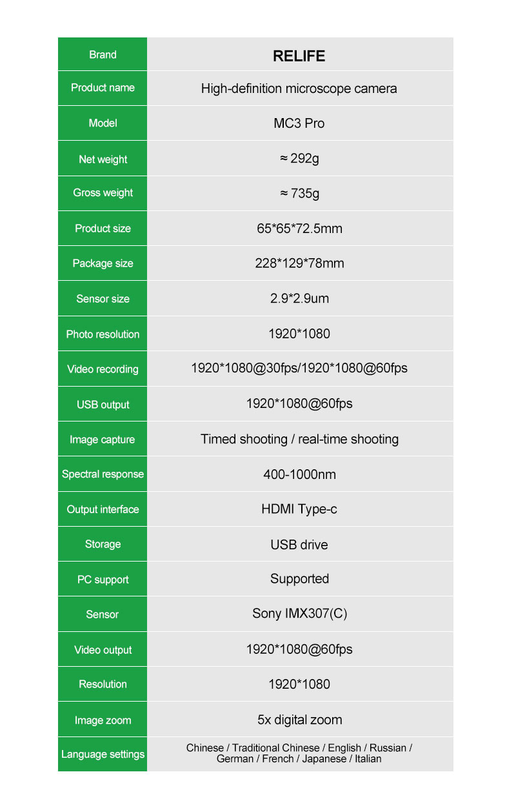Select the RELIFE brand name text
This screenshot has height=812, width=516.
[x=299, y=56]
